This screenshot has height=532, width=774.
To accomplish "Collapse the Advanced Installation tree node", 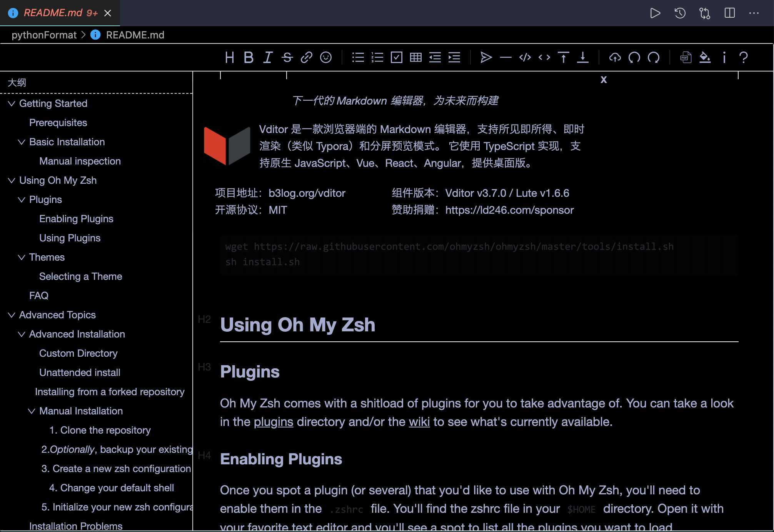I will (22, 334).
